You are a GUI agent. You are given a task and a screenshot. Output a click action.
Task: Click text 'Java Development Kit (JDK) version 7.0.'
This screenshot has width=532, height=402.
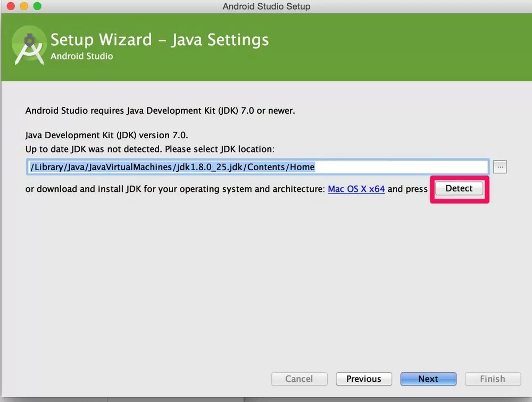pos(106,135)
